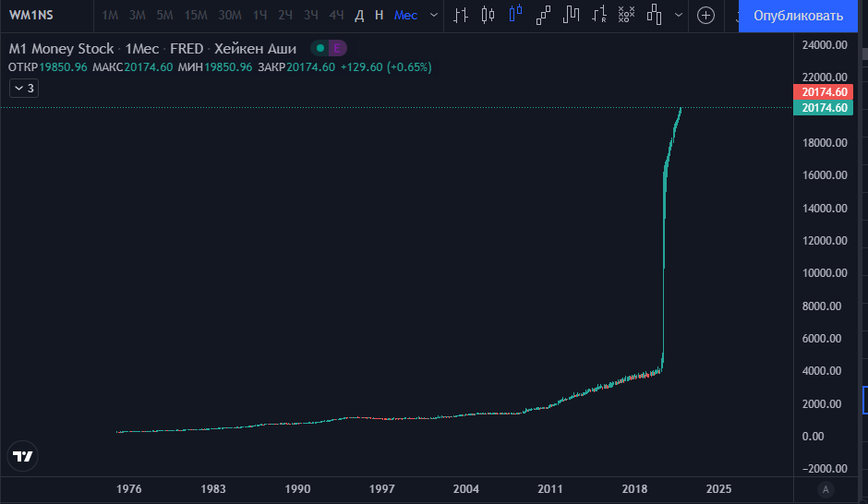Click the M1 Money Stock title
The image size is (868, 504).
62,49
